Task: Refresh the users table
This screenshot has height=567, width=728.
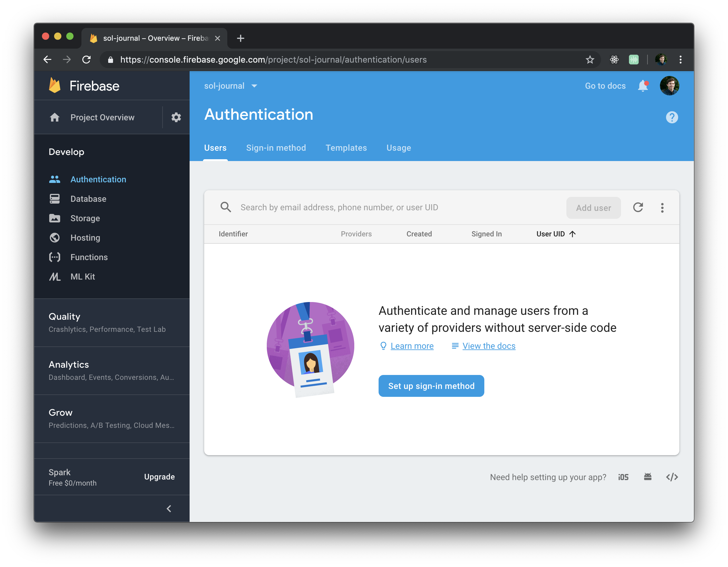Action: (638, 207)
